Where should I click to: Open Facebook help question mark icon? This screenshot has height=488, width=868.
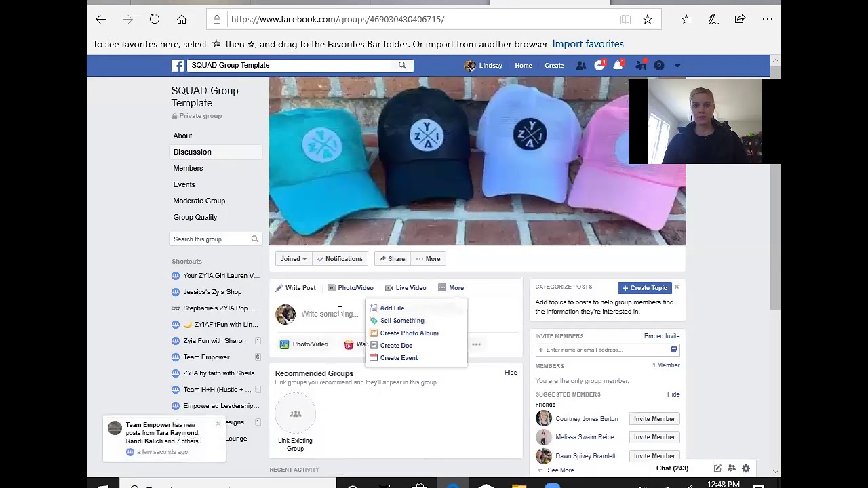tap(659, 66)
